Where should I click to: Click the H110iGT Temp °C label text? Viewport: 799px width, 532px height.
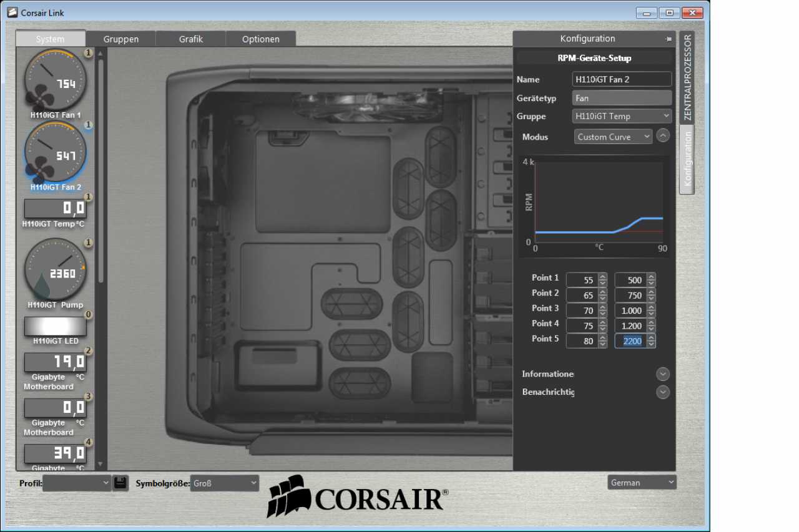point(53,224)
